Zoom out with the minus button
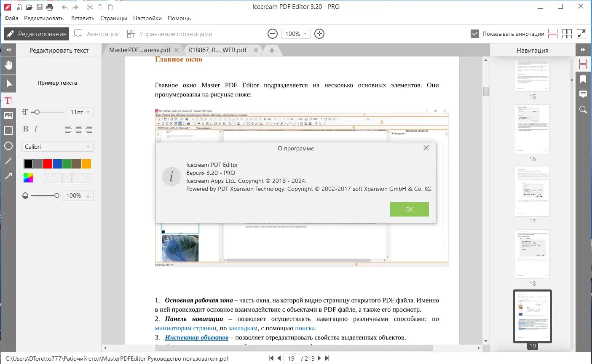Viewport: 592px width, 364px height. (273, 34)
